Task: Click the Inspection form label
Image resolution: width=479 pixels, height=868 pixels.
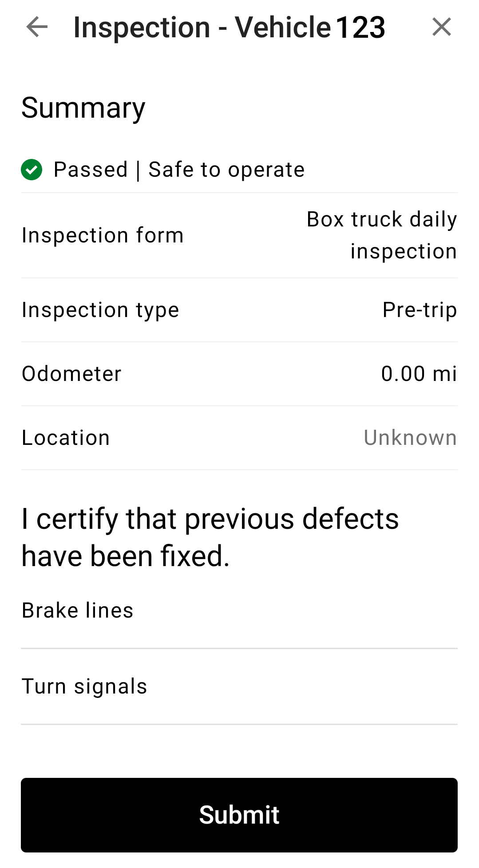Action: [x=103, y=235]
